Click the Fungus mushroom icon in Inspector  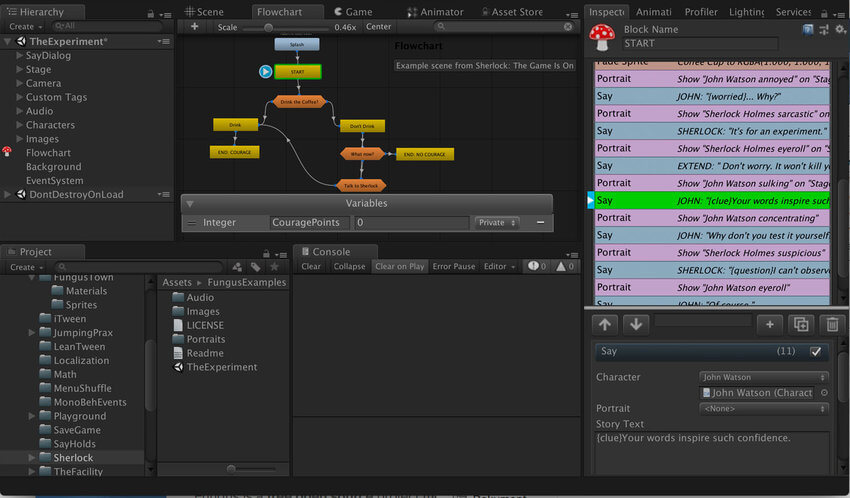(602, 37)
